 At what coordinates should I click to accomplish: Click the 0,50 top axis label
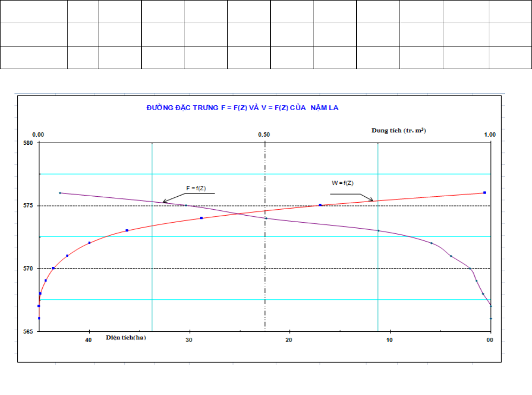[x=264, y=135]
